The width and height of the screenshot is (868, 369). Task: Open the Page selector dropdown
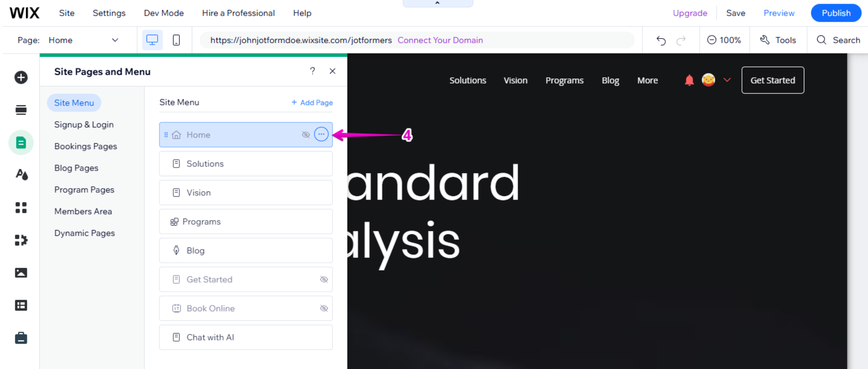[x=115, y=40]
